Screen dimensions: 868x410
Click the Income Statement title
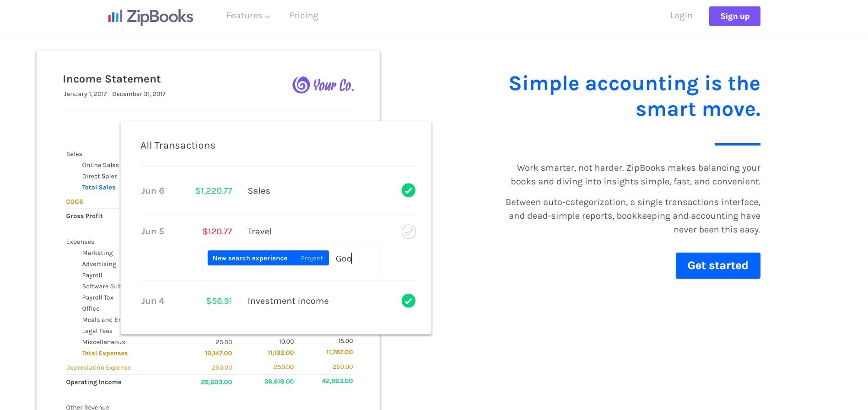112,79
